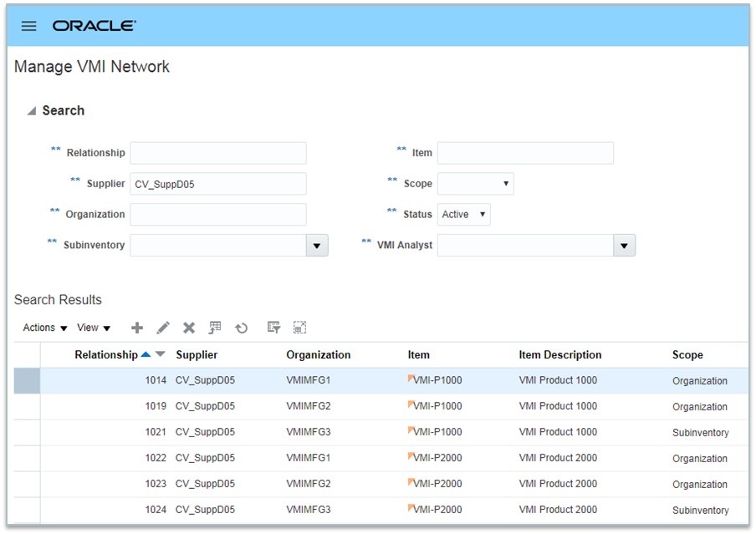Click the flag icon beside VMI-P1000 in row 1014
Screen dimensions: 756x534
coord(411,379)
